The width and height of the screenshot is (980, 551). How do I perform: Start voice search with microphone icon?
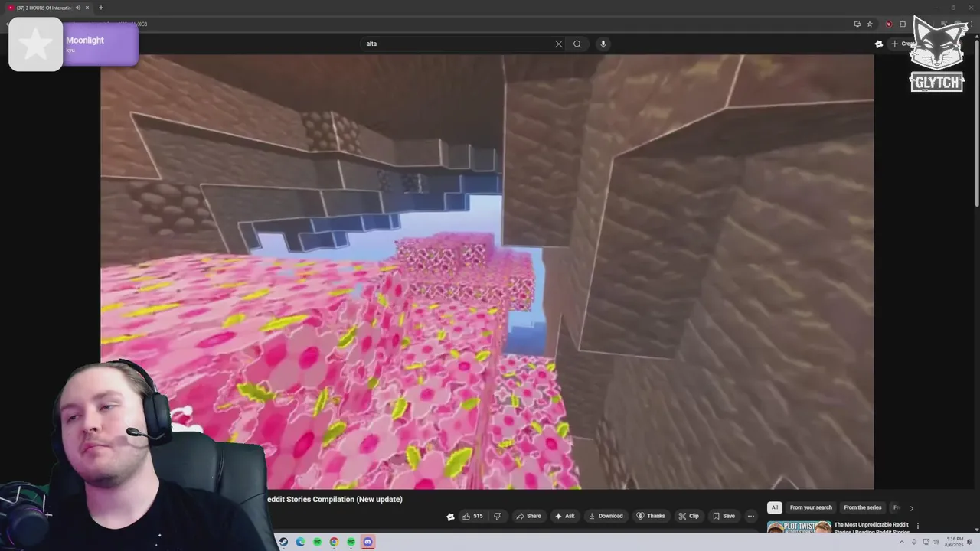603,44
